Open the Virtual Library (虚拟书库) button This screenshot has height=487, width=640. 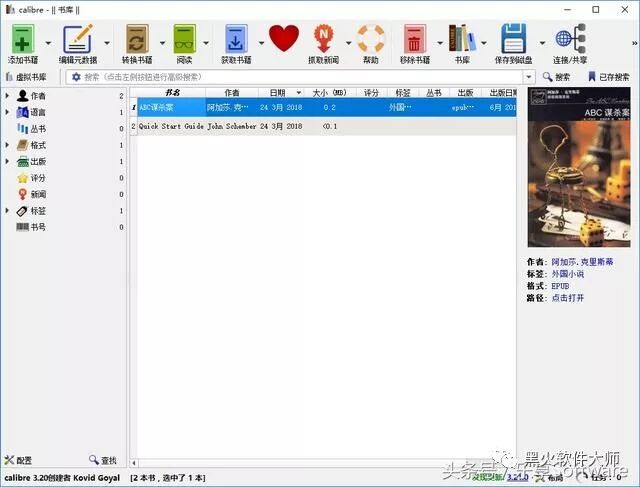26,77
